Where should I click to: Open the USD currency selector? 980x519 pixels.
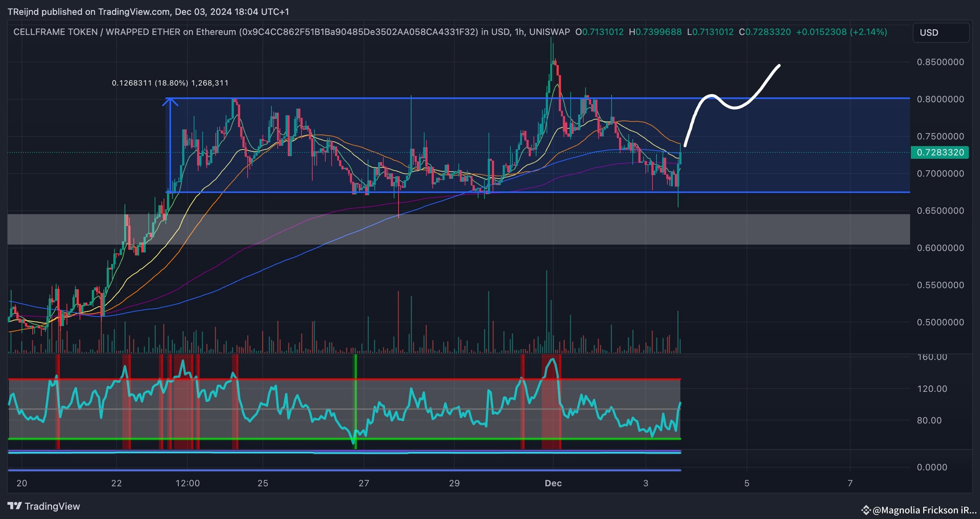(x=941, y=32)
